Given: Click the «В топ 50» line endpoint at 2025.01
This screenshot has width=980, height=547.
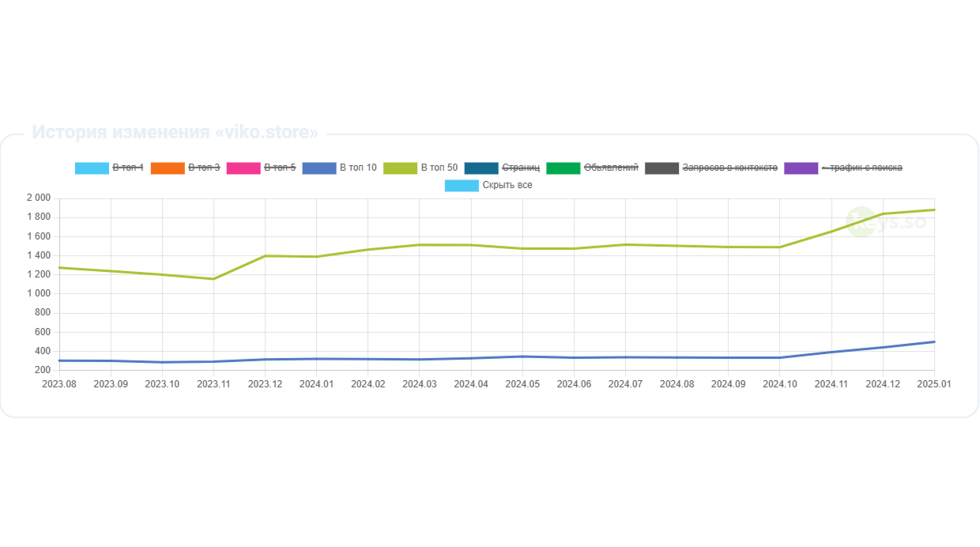Looking at the screenshot, I should tap(934, 209).
